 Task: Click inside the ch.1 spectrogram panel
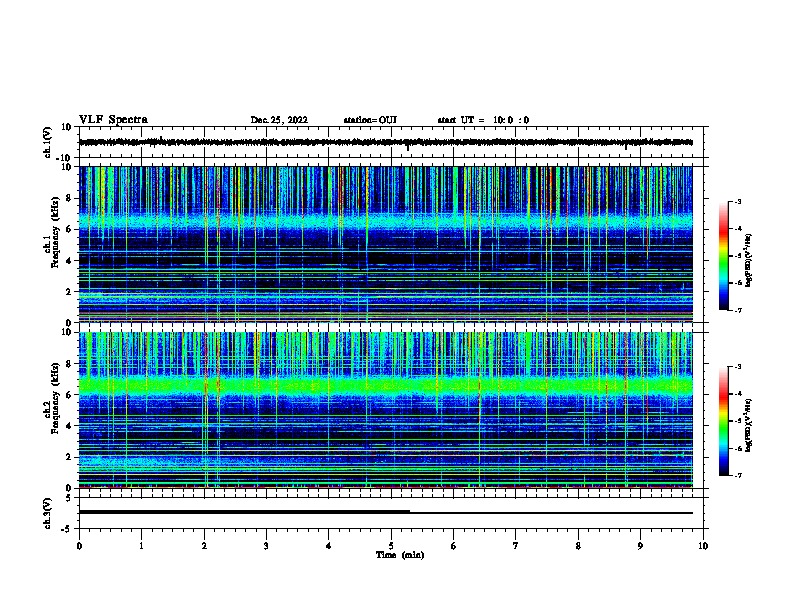click(x=385, y=244)
